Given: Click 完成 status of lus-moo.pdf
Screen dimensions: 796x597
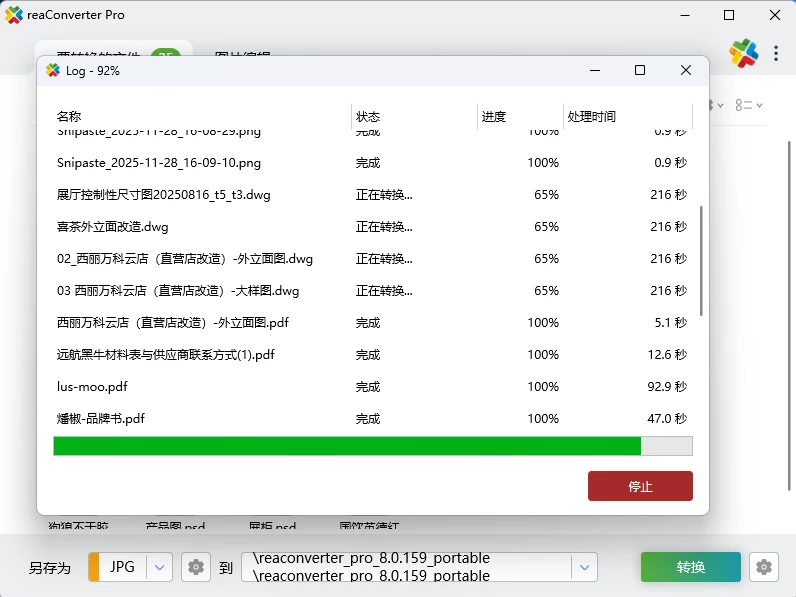Looking at the screenshot, I should (368, 387).
